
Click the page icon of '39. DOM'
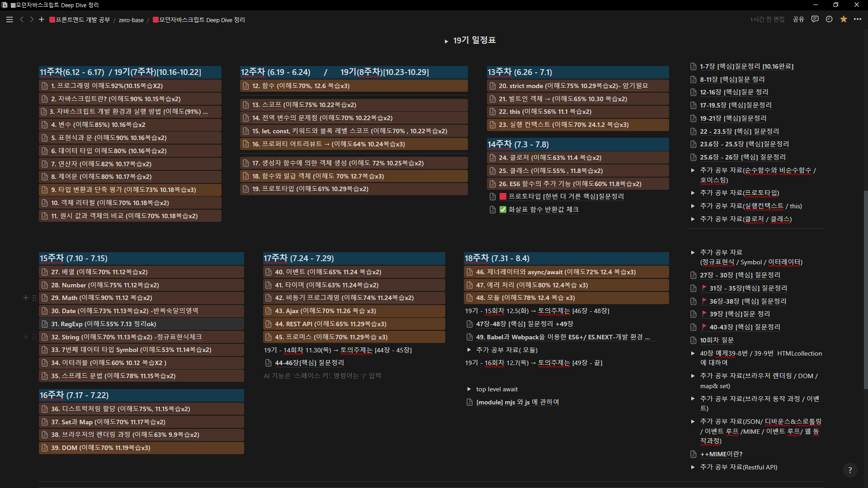[x=45, y=448]
